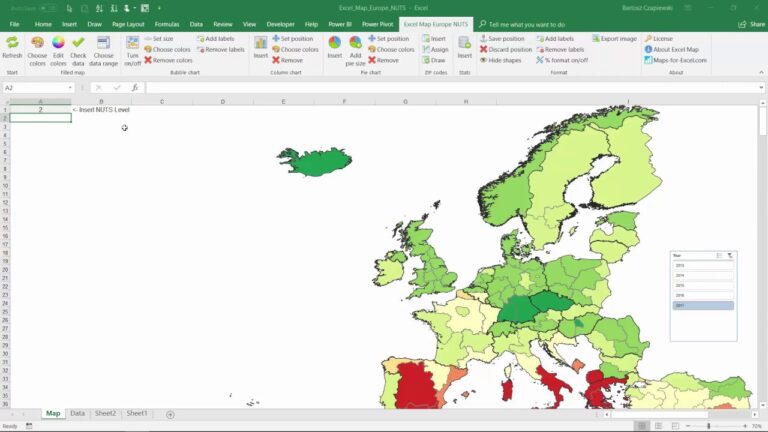Image resolution: width=768 pixels, height=432 pixels.
Task: Click Discard position in Format group
Action: coord(505,49)
